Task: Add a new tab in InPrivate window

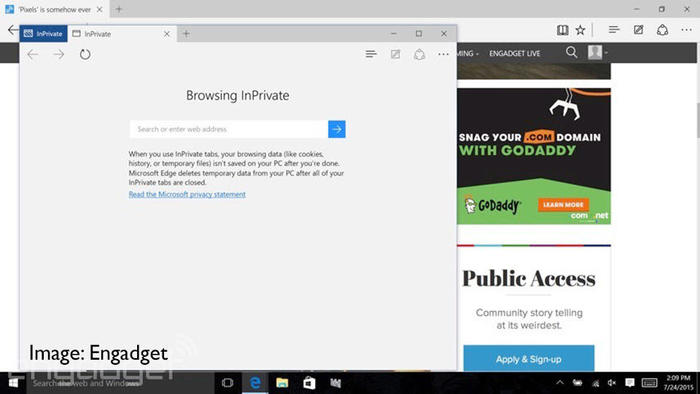Action: point(186,34)
